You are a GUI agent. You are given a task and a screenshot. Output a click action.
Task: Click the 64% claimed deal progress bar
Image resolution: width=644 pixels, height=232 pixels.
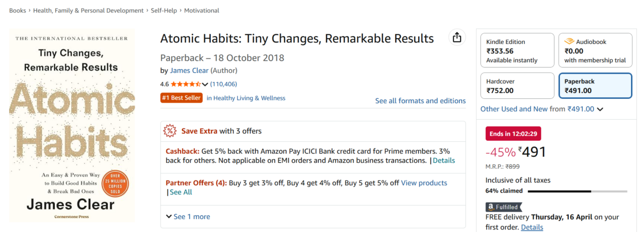click(577, 191)
